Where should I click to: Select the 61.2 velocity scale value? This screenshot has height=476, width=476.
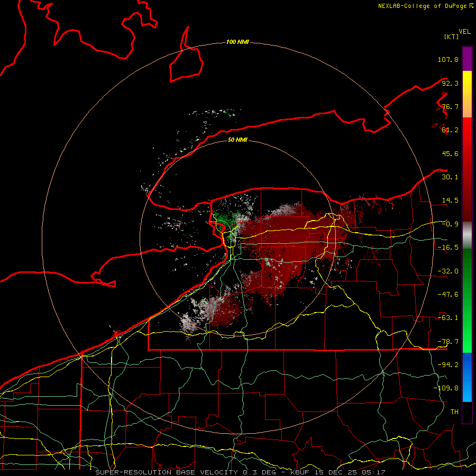coord(450,130)
